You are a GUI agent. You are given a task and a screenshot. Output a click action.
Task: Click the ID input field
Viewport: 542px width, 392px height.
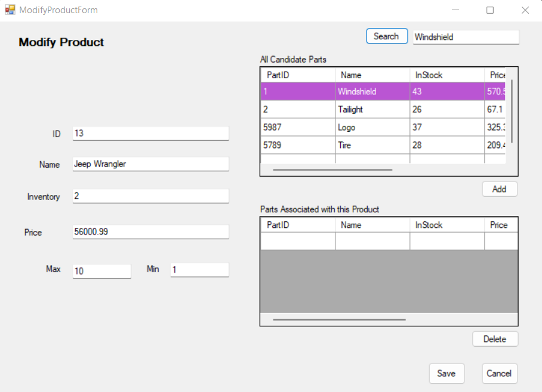(x=150, y=133)
